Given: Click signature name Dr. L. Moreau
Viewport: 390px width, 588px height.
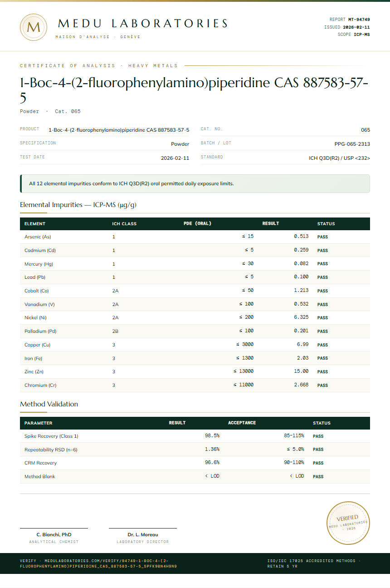Looking at the screenshot, I should pyautogui.click(x=143, y=535).
